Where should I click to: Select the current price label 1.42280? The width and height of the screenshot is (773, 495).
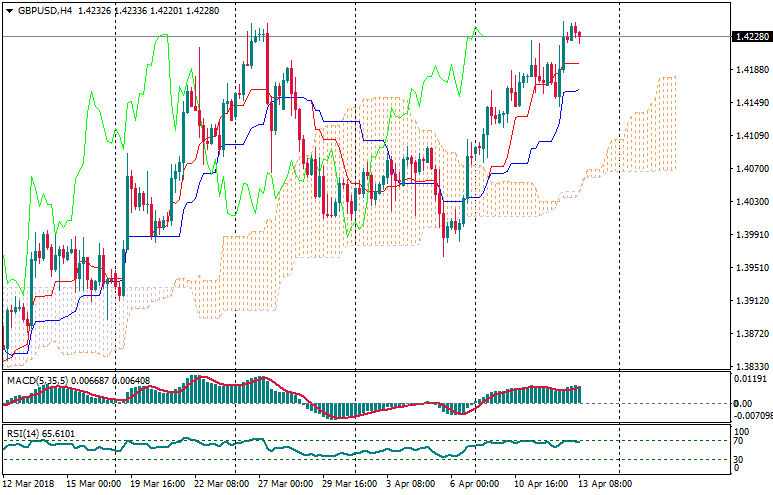click(752, 37)
